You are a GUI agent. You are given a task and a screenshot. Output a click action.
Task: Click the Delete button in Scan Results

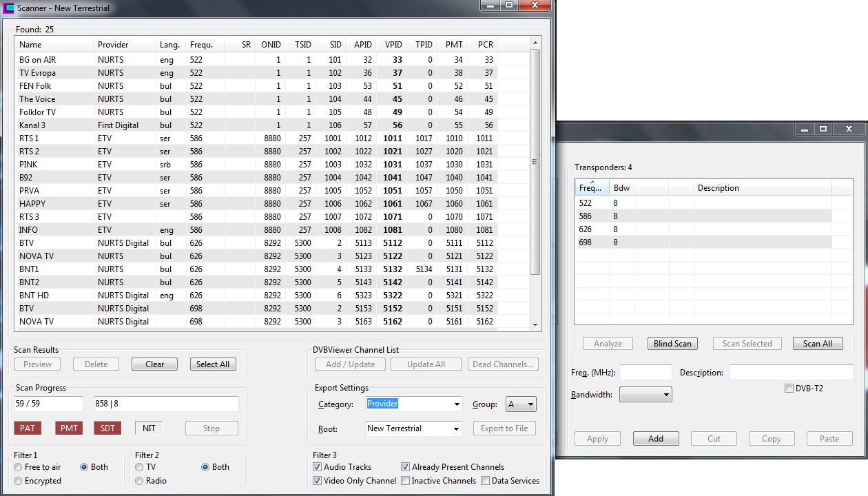pyautogui.click(x=96, y=364)
